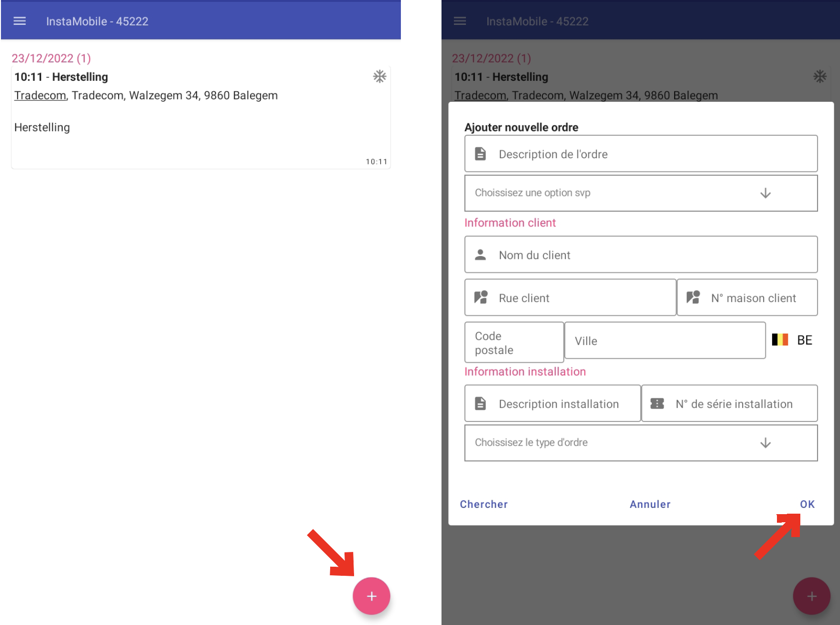840x625 pixels.
Task: Click Nom du client field
Action: (x=641, y=255)
